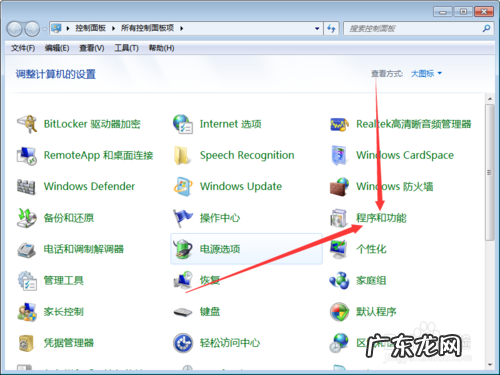
Task: Open the 查看(V) menu
Action: (x=92, y=48)
